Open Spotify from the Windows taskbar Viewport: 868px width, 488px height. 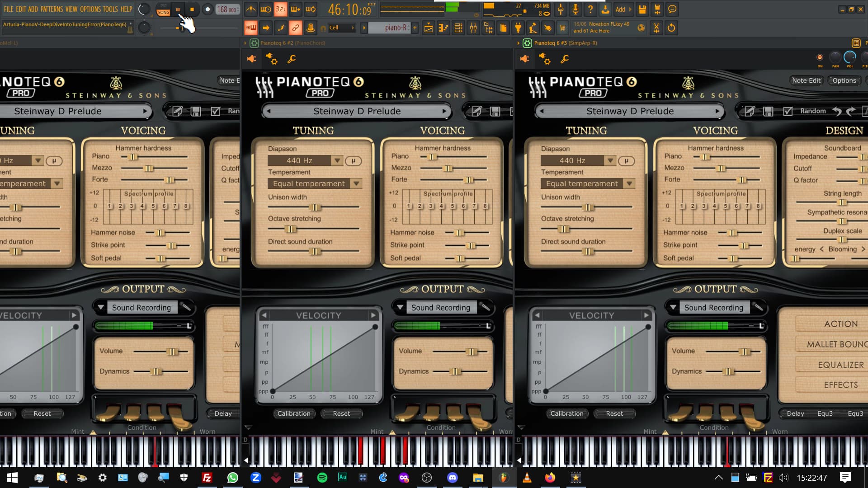pos(322,478)
